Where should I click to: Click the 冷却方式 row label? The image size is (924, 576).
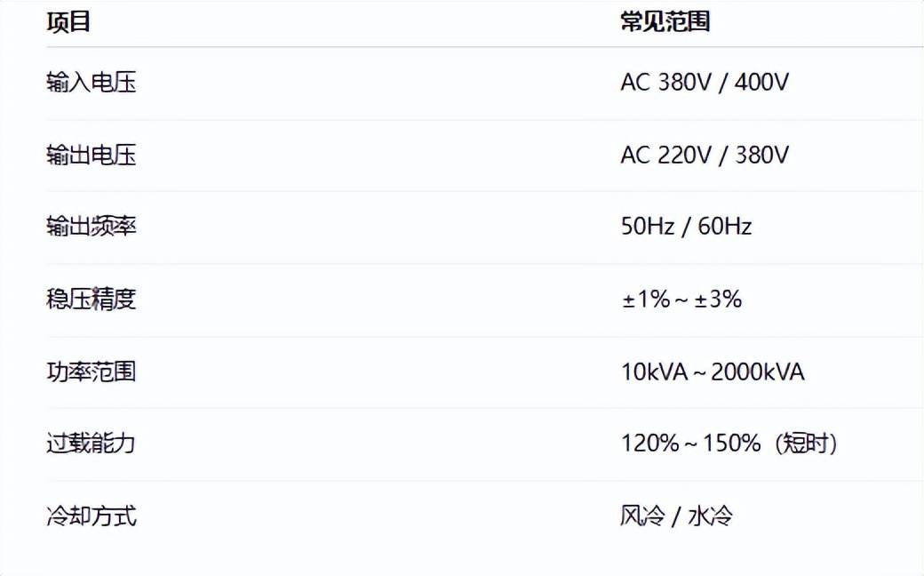click(x=91, y=516)
